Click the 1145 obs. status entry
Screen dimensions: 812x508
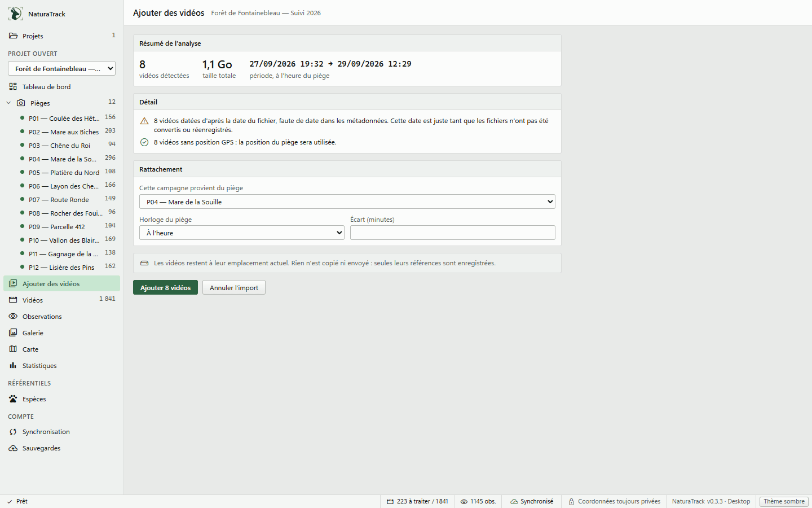478,501
